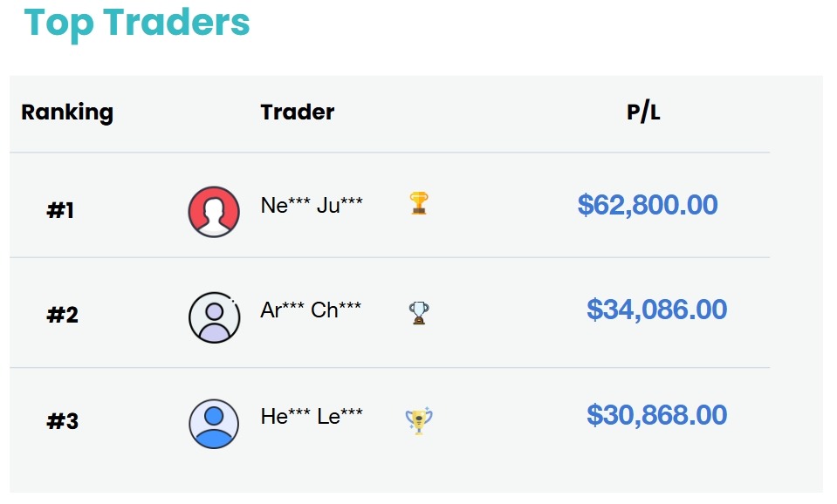
Task: Click the #1 ranking label
Action: tap(60, 210)
